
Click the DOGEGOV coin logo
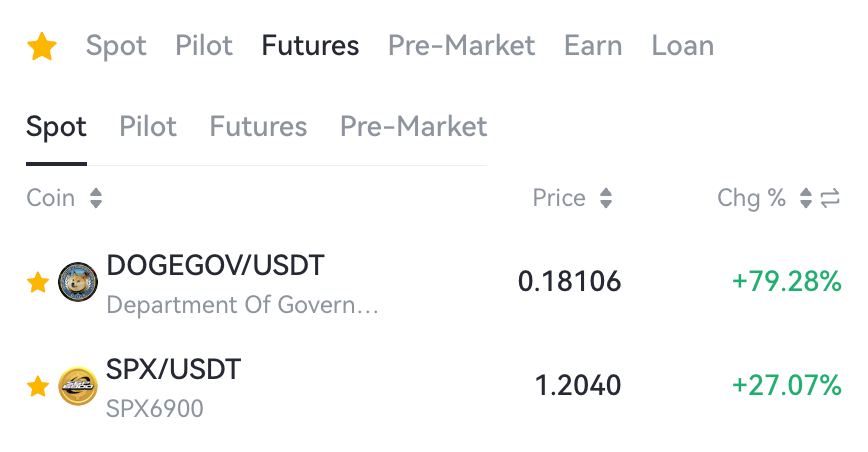[78, 282]
